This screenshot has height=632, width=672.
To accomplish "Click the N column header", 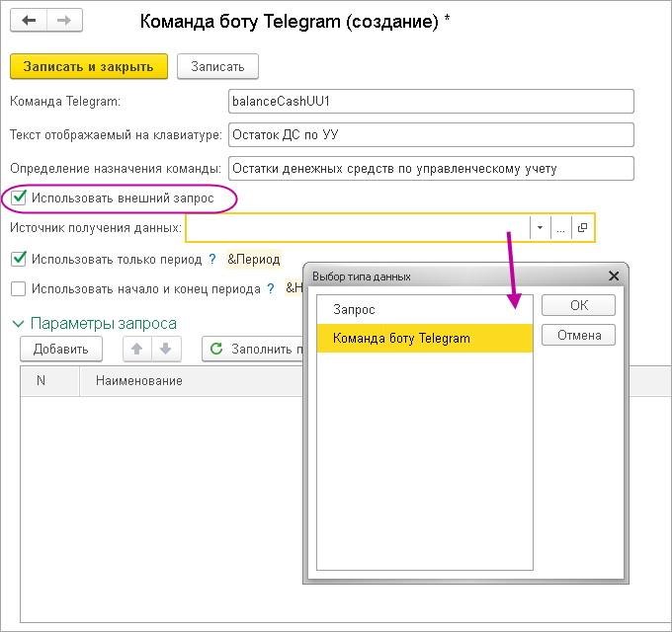I will click(49, 380).
